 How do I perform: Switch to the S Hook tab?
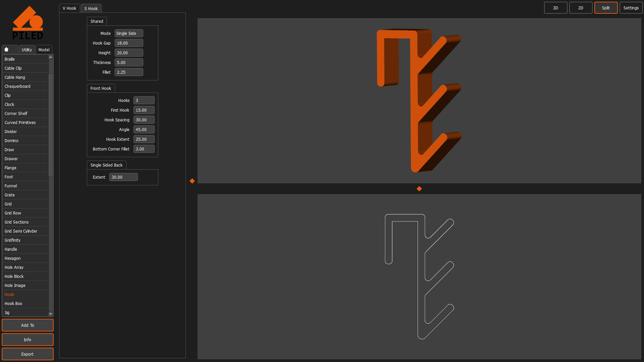pyautogui.click(x=91, y=8)
